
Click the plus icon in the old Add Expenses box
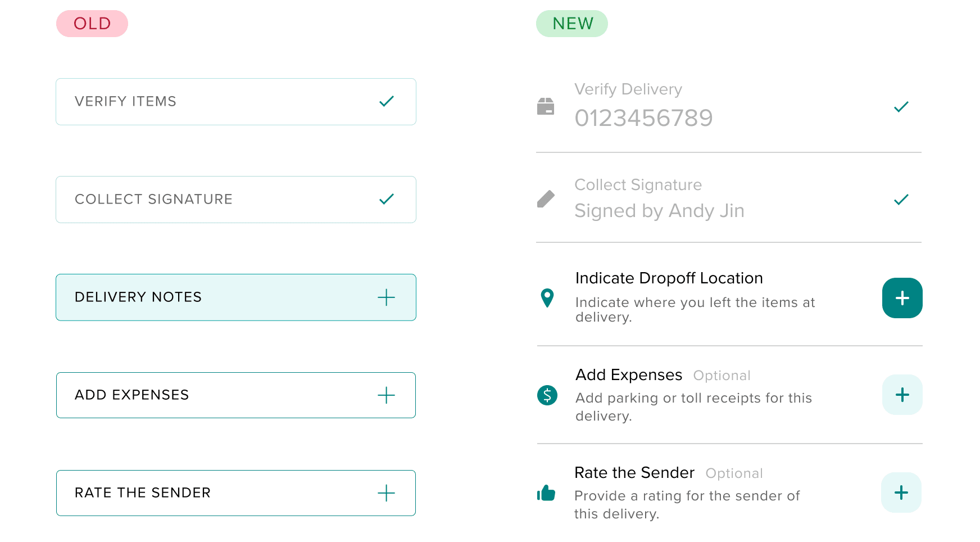[x=386, y=395]
